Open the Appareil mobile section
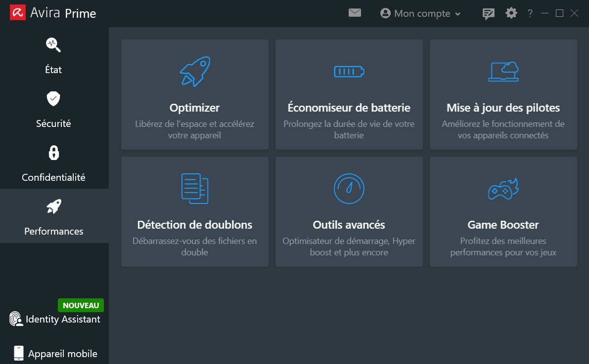 click(x=56, y=353)
